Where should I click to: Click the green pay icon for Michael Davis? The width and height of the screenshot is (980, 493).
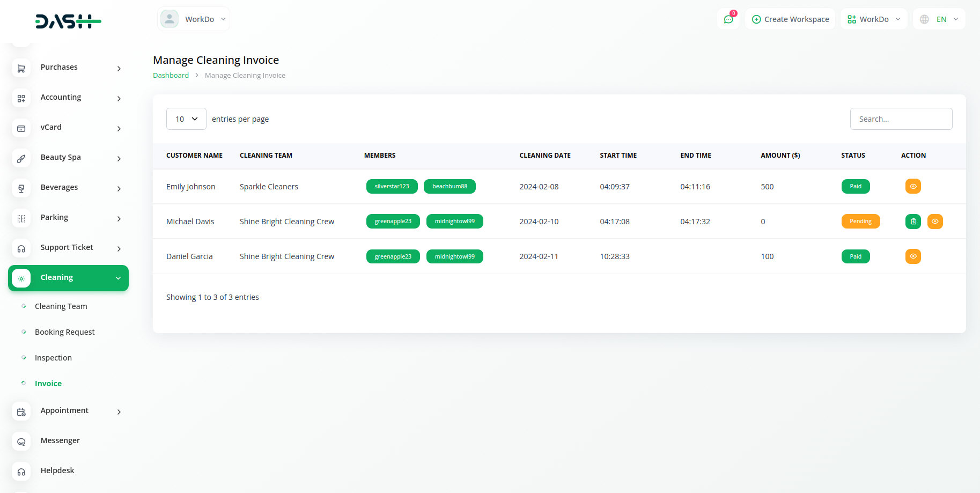click(x=913, y=222)
